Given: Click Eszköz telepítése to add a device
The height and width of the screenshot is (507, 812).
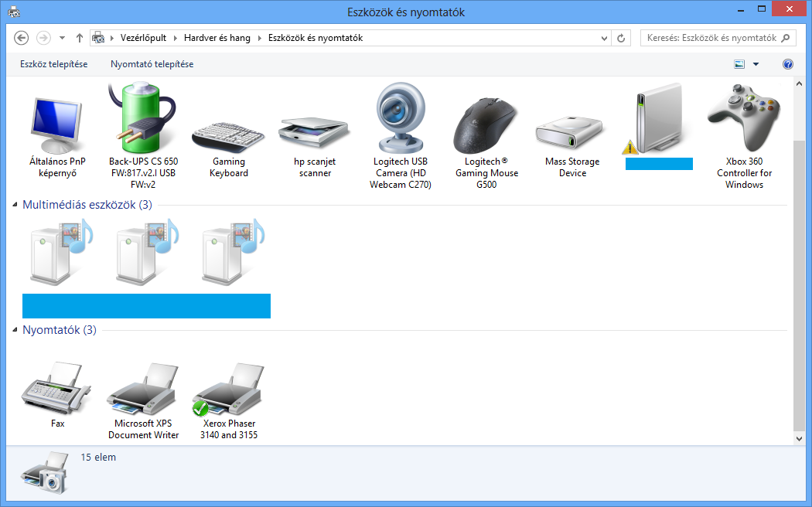Looking at the screenshot, I should click(x=54, y=64).
